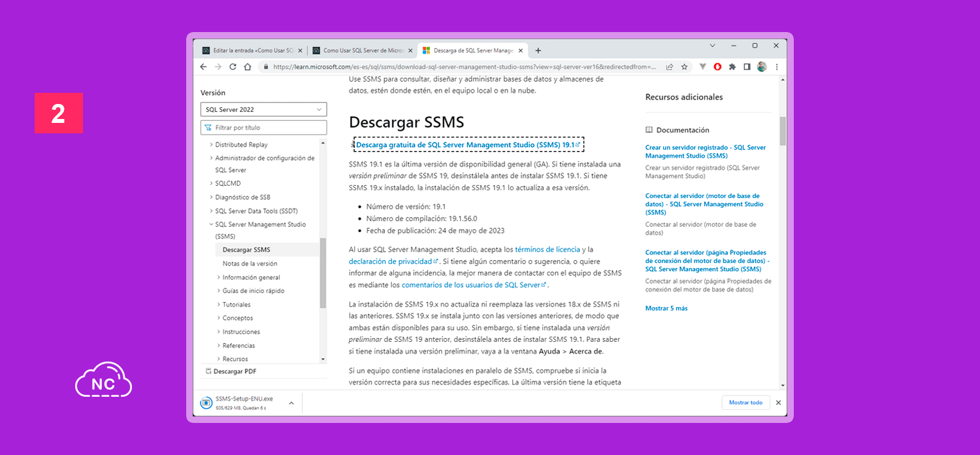Expand the Recursos node
Image resolution: width=980 pixels, height=455 pixels.
(x=218, y=359)
